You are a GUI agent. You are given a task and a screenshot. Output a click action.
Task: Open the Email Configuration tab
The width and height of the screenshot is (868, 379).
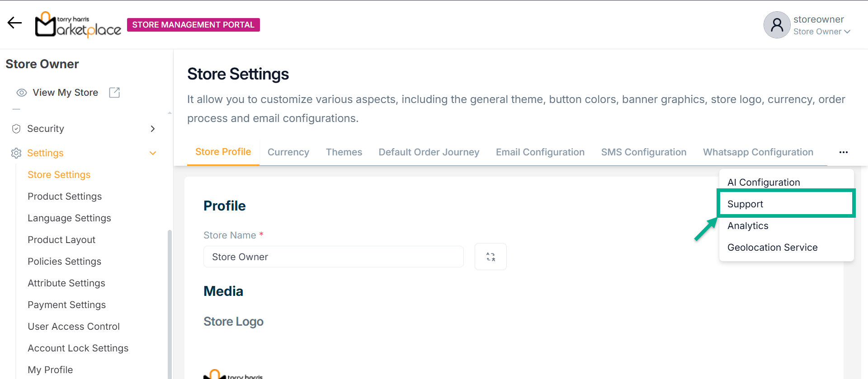pyautogui.click(x=540, y=152)
